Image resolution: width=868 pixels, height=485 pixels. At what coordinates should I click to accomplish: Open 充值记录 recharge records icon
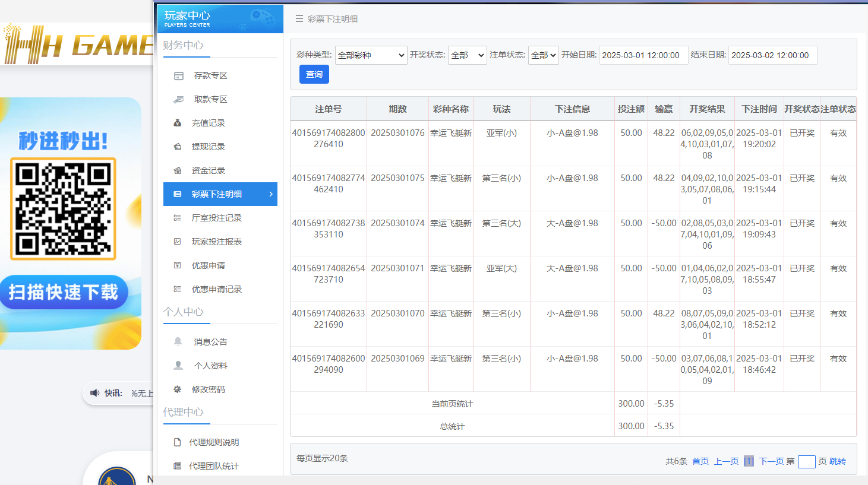(x=179, y=123)
